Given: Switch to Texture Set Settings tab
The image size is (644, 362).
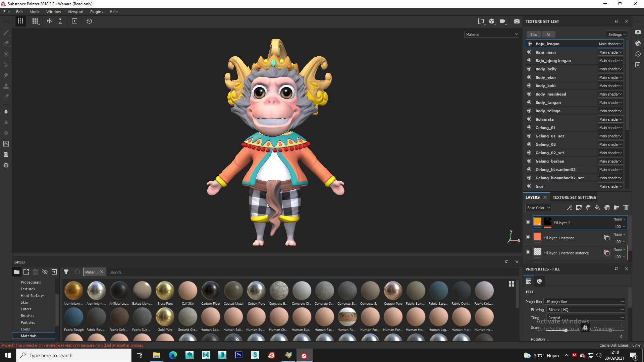Looking at the screenshot, I should click(574, 197).
